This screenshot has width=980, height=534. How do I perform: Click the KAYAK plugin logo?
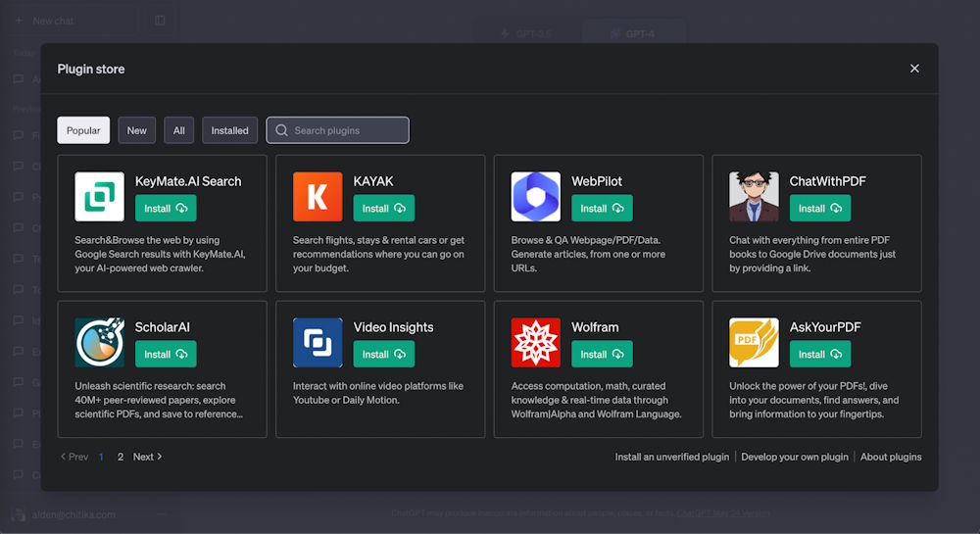[x=318, y=197]
